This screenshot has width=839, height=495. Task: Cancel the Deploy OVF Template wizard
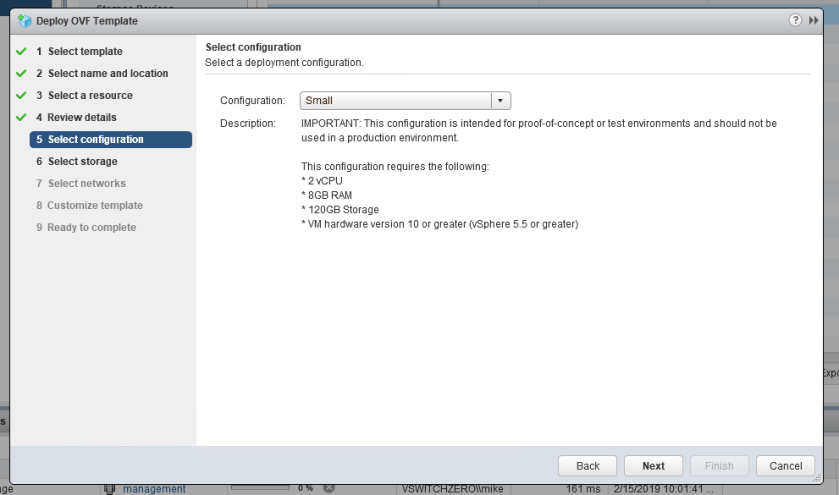[x=785, y=466]
